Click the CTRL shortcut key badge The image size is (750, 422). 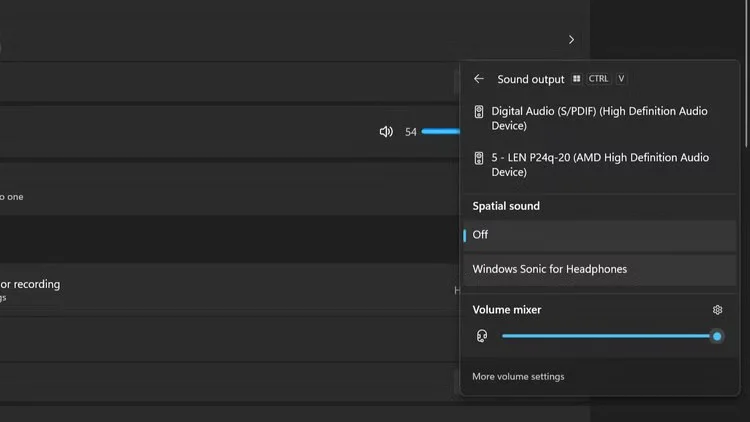598,78
